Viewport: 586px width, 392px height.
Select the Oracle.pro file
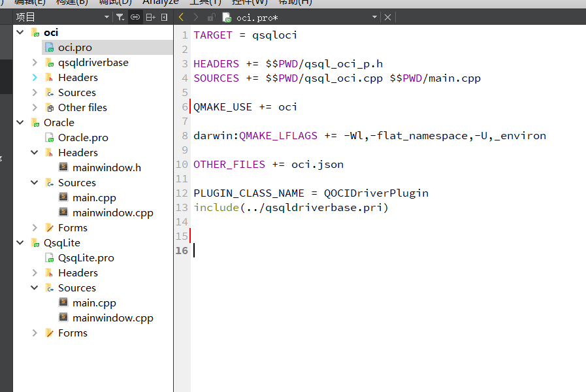coord(83,137)
